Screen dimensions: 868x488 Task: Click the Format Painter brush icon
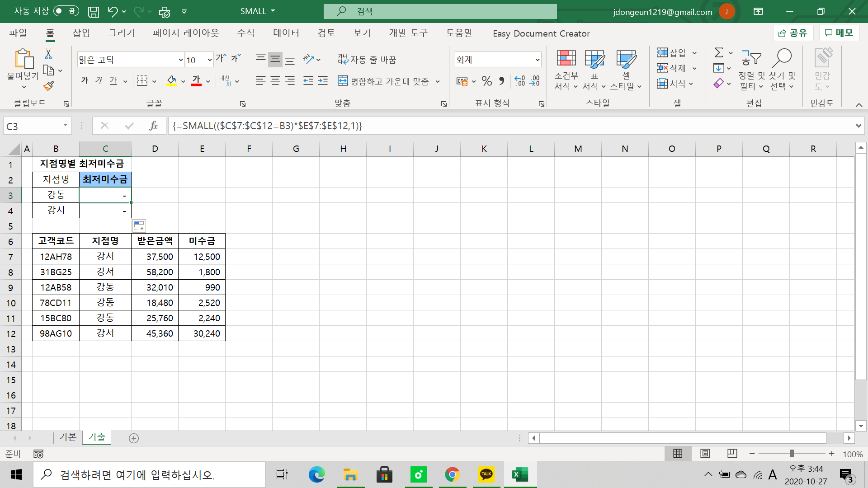(48, 85)
